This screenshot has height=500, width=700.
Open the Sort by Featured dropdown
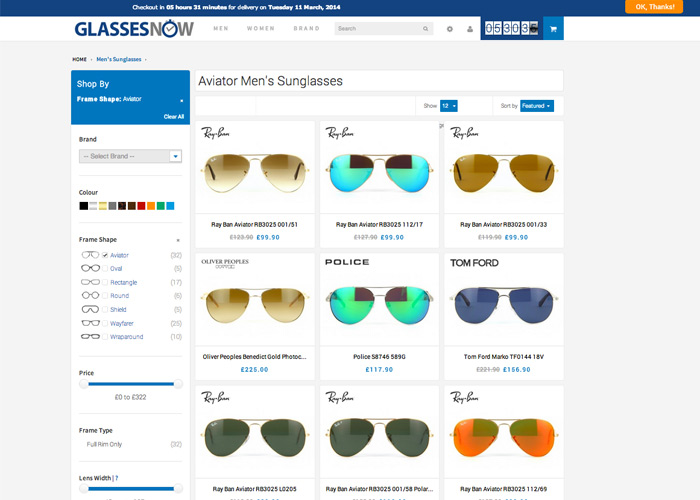click(x=537, y=106)
